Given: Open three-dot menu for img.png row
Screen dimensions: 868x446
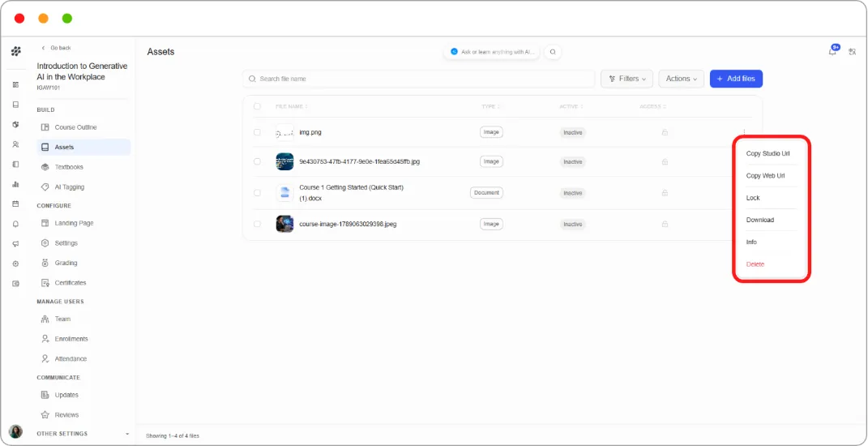Looking at the screenshot, I should click(x=745, y=132).
